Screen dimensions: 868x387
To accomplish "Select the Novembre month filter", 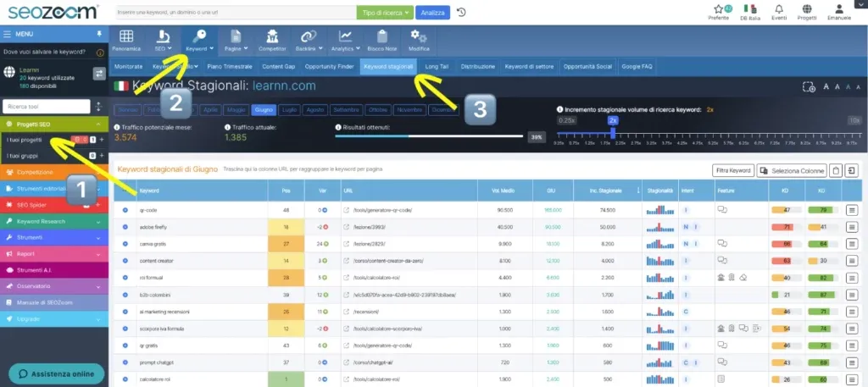I will click(410, 110).
